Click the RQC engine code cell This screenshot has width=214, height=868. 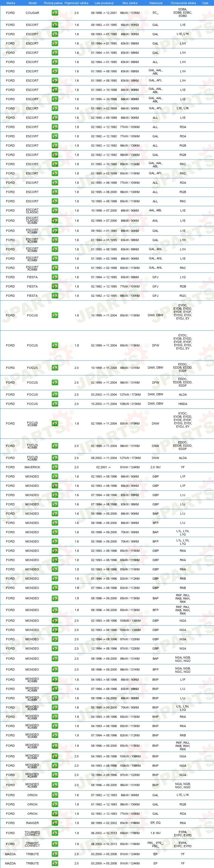tap(183, 296)
